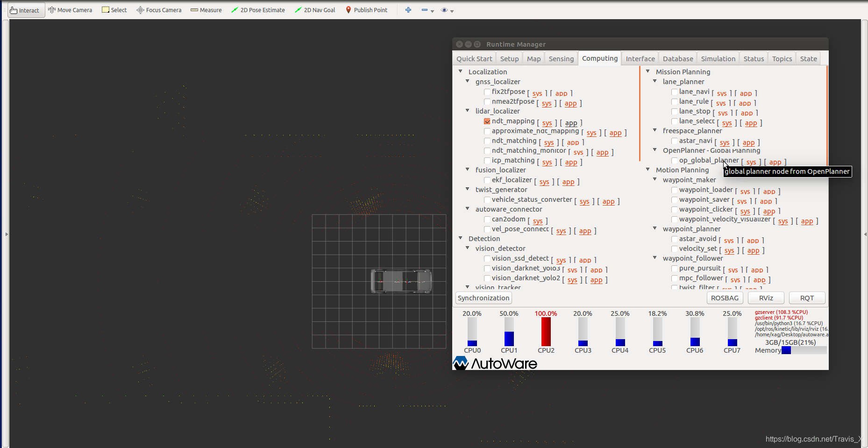Open the Topics tab
This screenshot has height=448, width=868.
tap(782, 59)
